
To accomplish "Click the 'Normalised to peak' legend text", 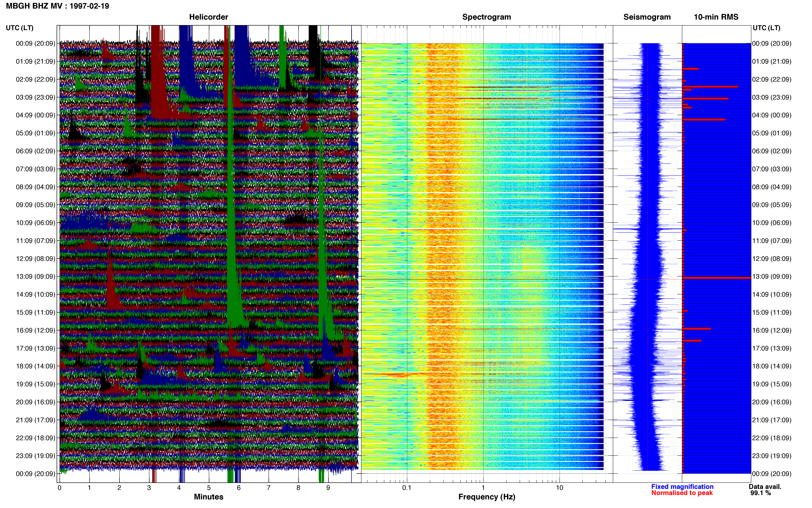I will click(682, 493).
